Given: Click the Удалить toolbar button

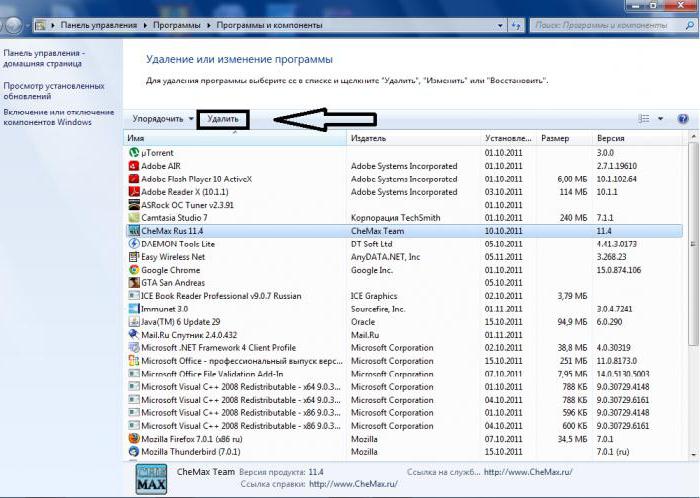Looking at the screenshot, I should coord(223,119).
